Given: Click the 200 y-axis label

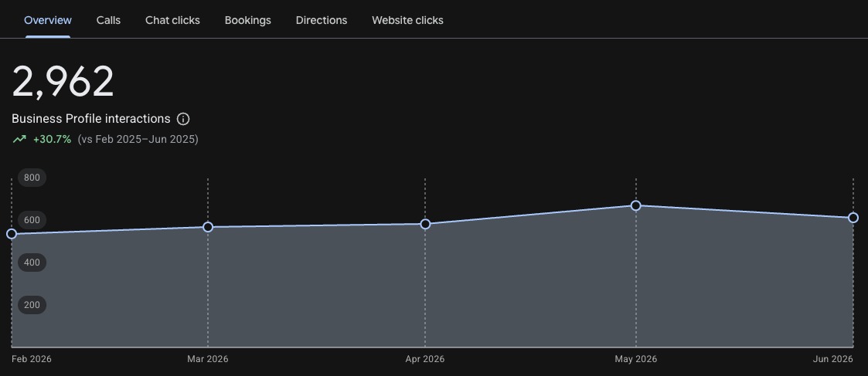Looking at the screenshot, I should 32,305.
